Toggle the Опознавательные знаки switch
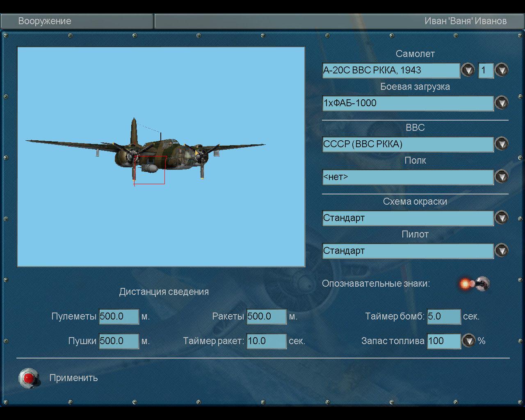The image size is (525, 420). click(476, 283)
